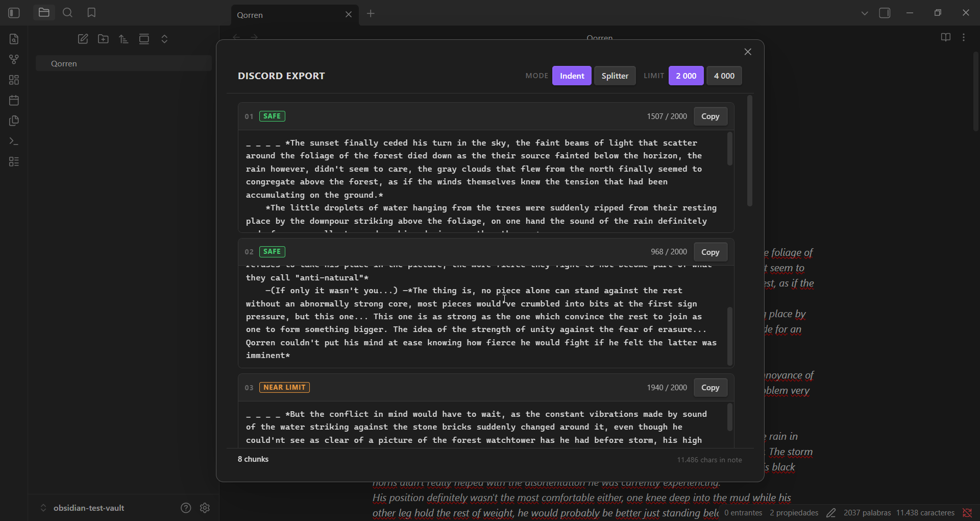Open the search pane icon
Viewport: 980px width, 521px height.
(67, 13)
